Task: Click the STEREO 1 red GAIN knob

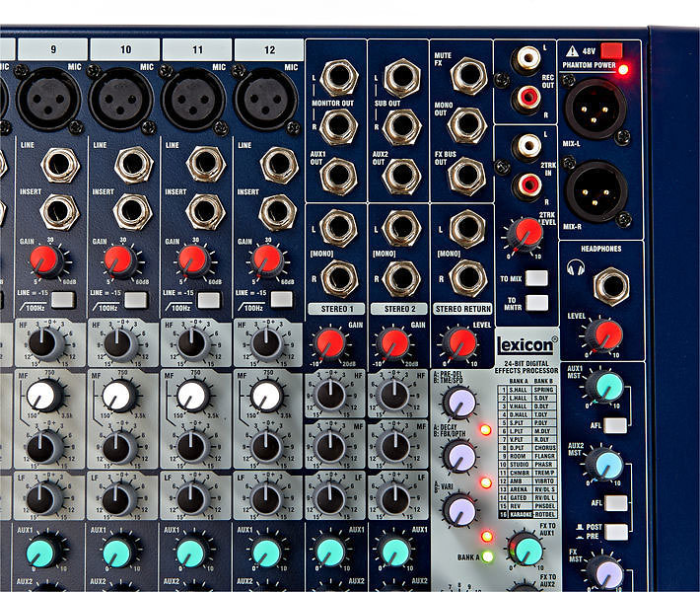Action: (329, 344)
